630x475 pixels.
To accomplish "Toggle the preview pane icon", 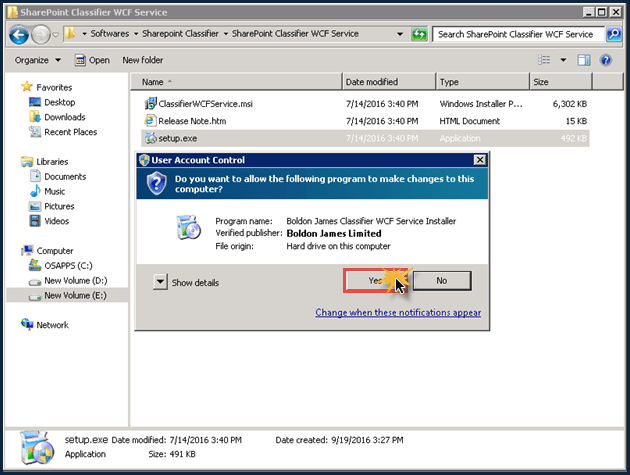I will (584, 60).
